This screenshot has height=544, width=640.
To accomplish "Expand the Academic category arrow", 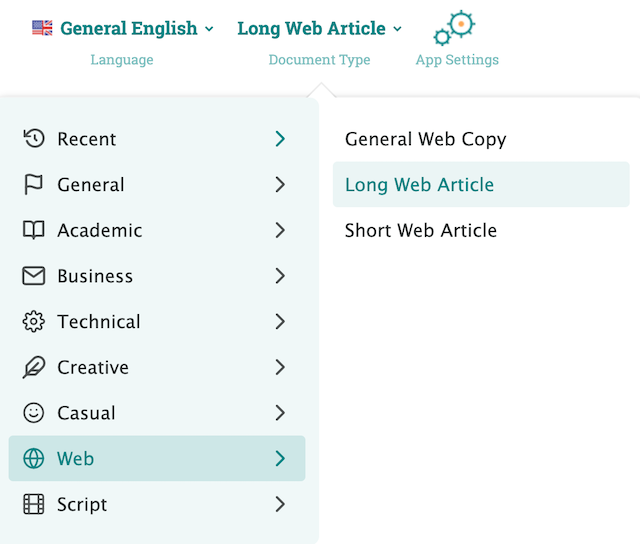I will (x=280, y=230).
